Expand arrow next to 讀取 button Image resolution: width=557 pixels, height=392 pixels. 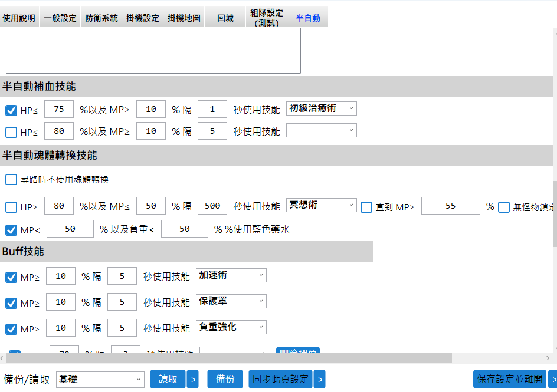click(193, 379)
